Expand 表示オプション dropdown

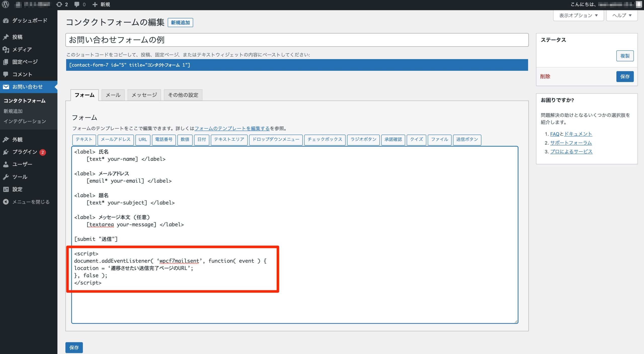(x=578, y=15)
